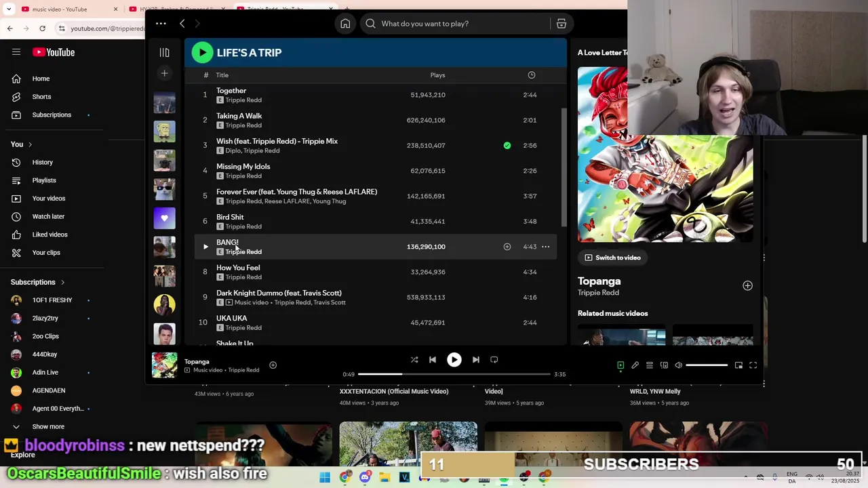Play the LIFE'S A TRIP album with green button
868x488 pixels.
click(x=202, y=52)
